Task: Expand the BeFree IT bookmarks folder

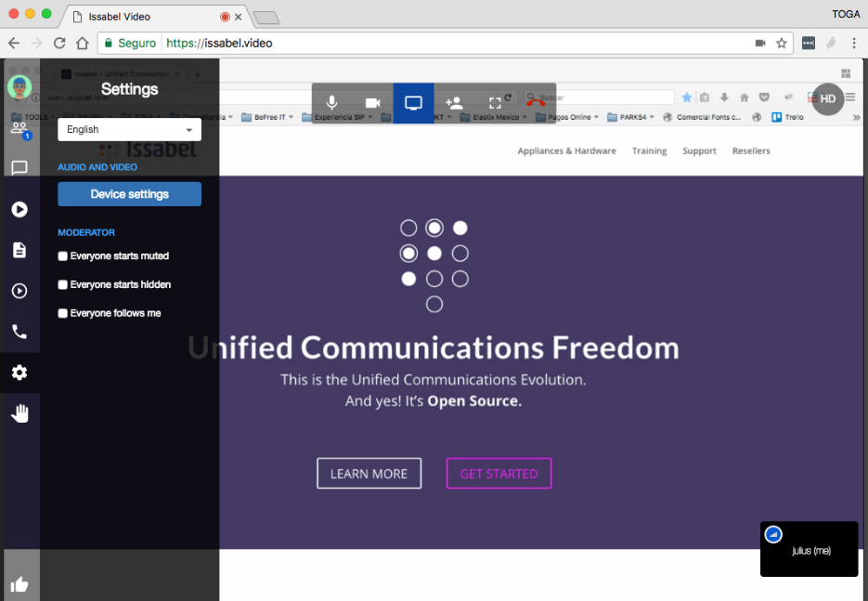Action: [x=267, y=117]
